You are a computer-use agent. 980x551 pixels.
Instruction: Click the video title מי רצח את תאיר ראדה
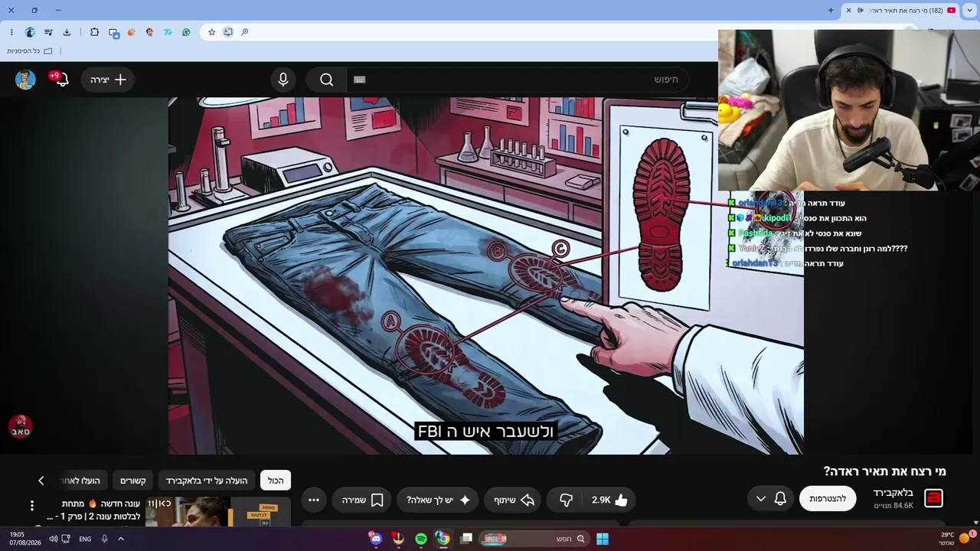point(885,471)
